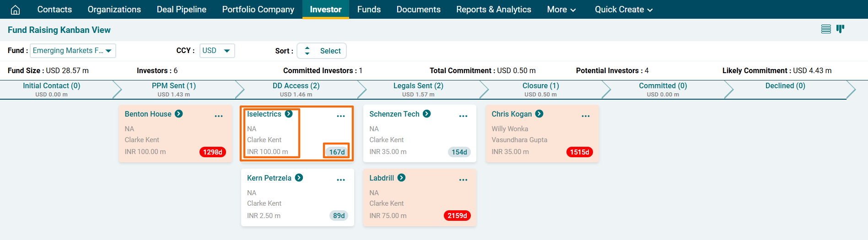Click the home icon in navigation bar
868x240 pixels.
click(x=15, y=10)
